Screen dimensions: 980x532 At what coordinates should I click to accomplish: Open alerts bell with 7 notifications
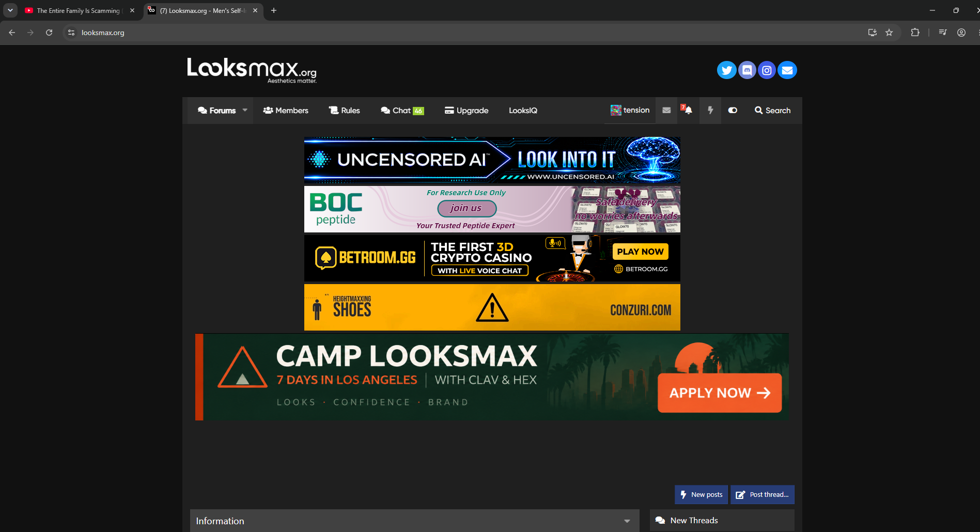[688, 110]
